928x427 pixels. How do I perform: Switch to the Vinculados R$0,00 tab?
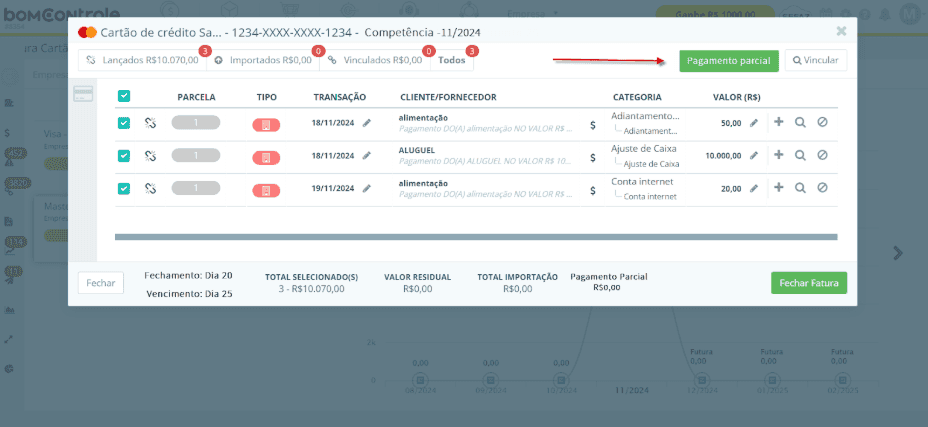click(x=375, y=60)
